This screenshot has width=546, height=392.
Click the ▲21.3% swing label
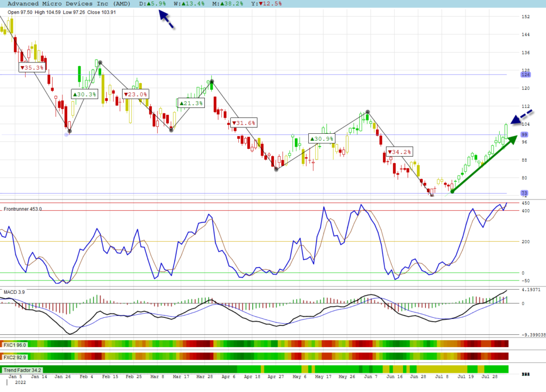(x=191, y=103)
